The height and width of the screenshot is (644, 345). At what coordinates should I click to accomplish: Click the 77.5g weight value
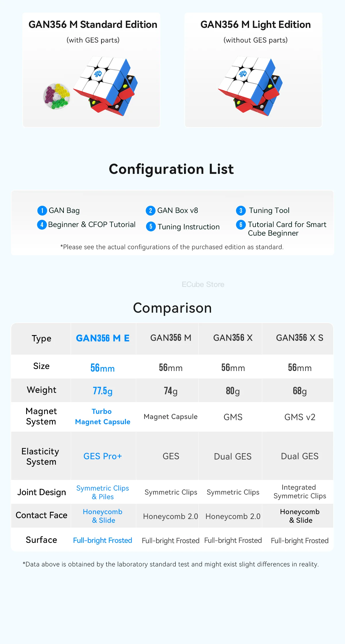103,391
